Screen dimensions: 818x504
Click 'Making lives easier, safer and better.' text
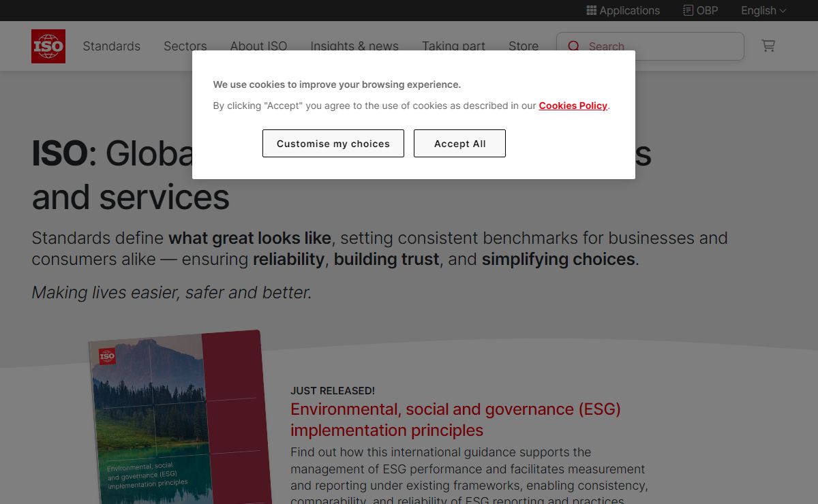172,292
